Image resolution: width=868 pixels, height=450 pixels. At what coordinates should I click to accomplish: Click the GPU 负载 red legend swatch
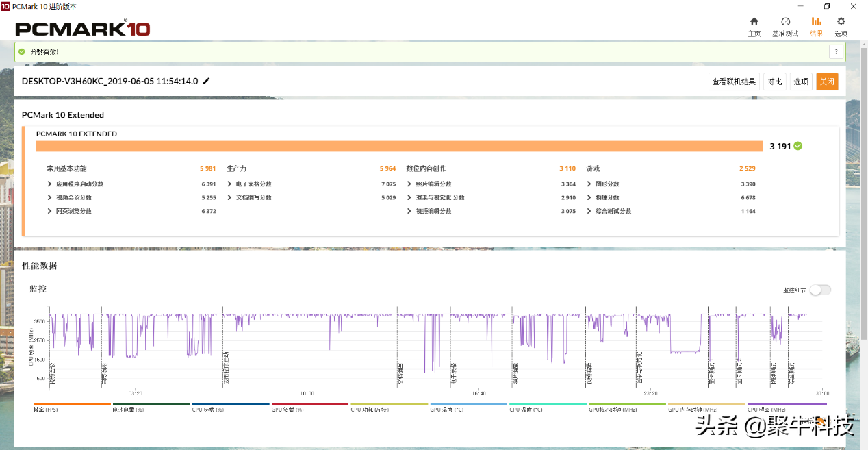pos(310,404)
